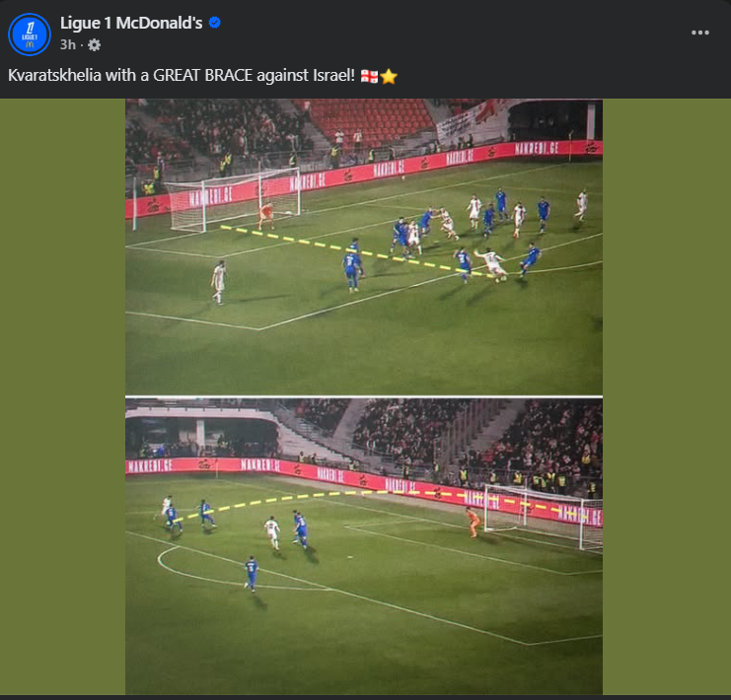This screenshot has width=731, height=700.
Task: Click the goal net in the top photo
Action: (x=233, y=199)
